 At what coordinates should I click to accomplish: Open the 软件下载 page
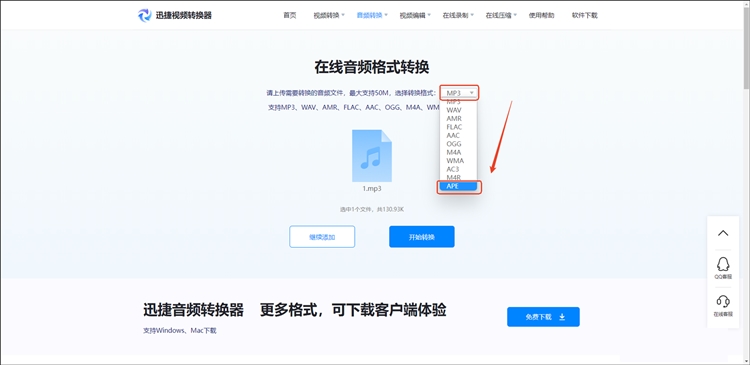pyautogui.click(x=585, y=15)
